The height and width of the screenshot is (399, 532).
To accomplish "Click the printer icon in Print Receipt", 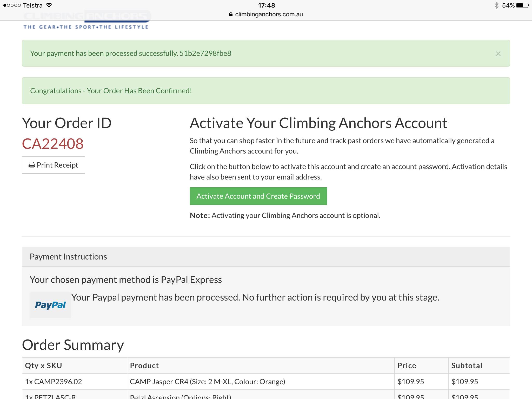I will 32,165.
